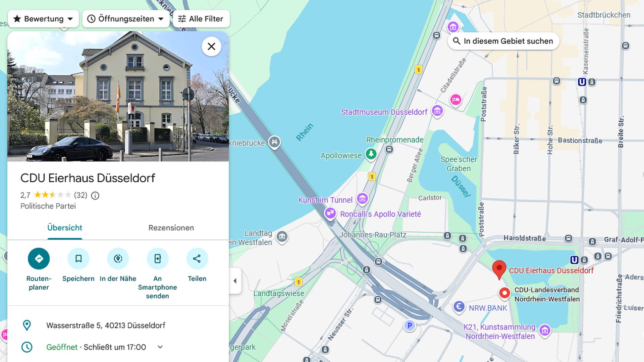644x362 pixels.
Task: Click the Stadtmuseum Düsseldorf museum icon
Action: pyautogui.click(x=437, y=111)
